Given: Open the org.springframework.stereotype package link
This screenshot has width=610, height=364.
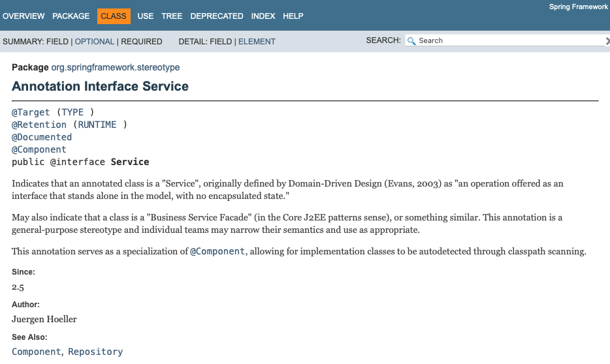Looking at the screenshot, I should point(115,68).
